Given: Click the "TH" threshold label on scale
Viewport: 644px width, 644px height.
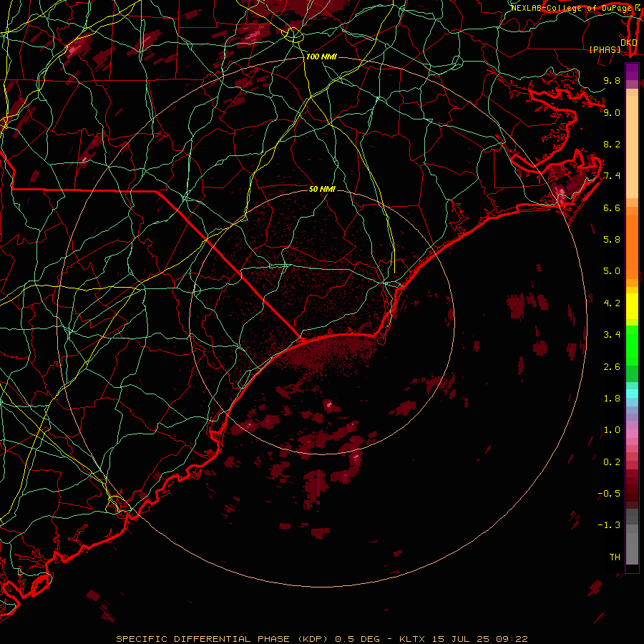Looking at the screenshot, I should point(615,557).
